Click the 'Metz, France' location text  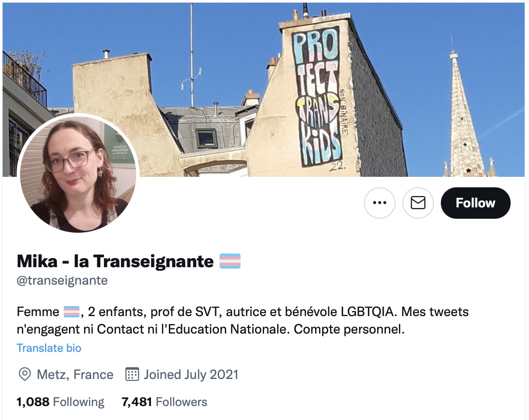(75, 375)
